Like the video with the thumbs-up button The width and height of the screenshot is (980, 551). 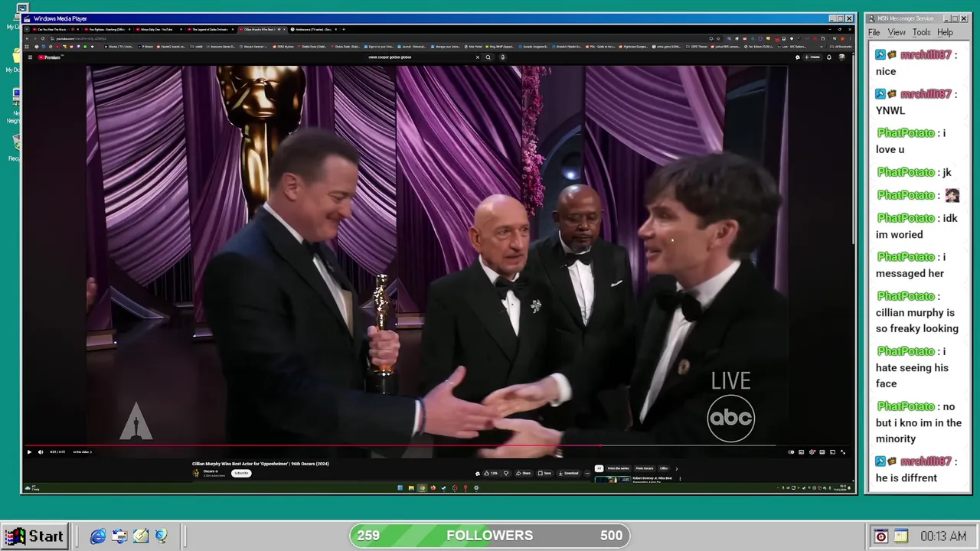click(x=491, y=473)
